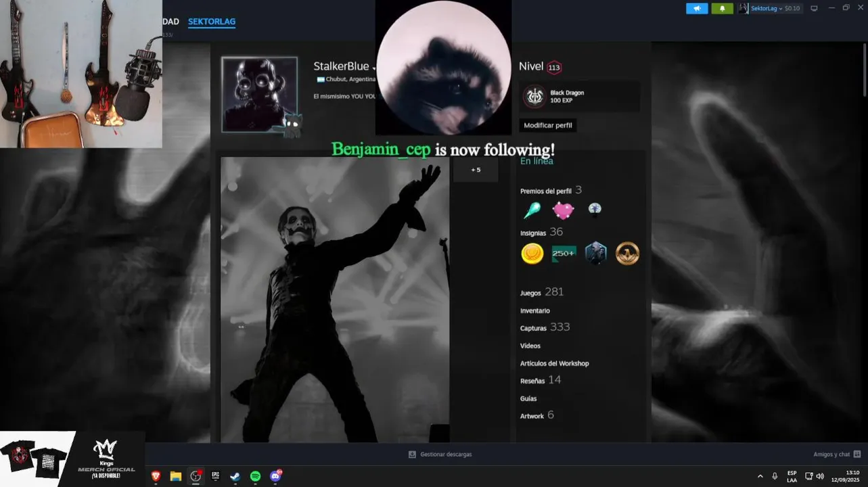Enter Big Picture mode monitor icon
Image resolution: width=868 pixels, height=487 pixels.
tap(814, 8)
